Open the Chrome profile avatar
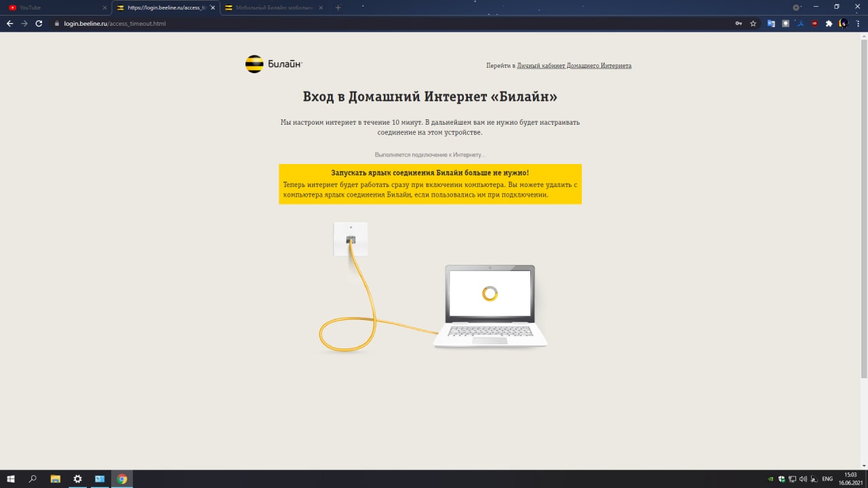 click(x=844, y=23)
